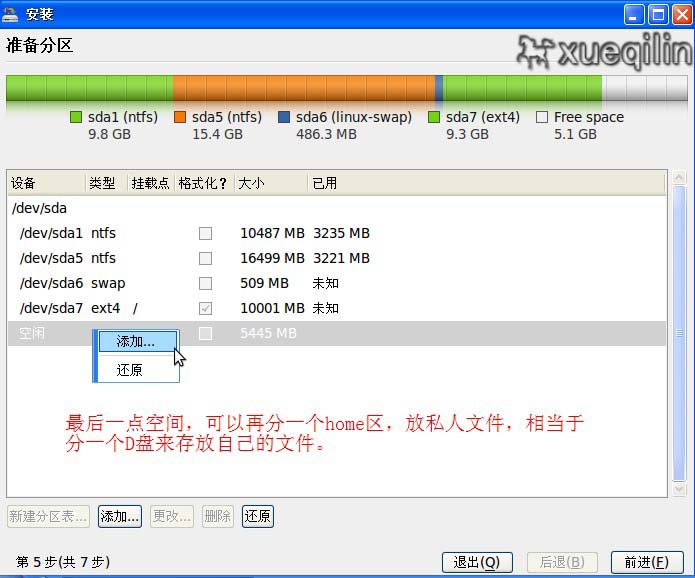This screenshot has width=695, height=578.
Task: Click the 16499 MB size value
Action: coord(272,258)
